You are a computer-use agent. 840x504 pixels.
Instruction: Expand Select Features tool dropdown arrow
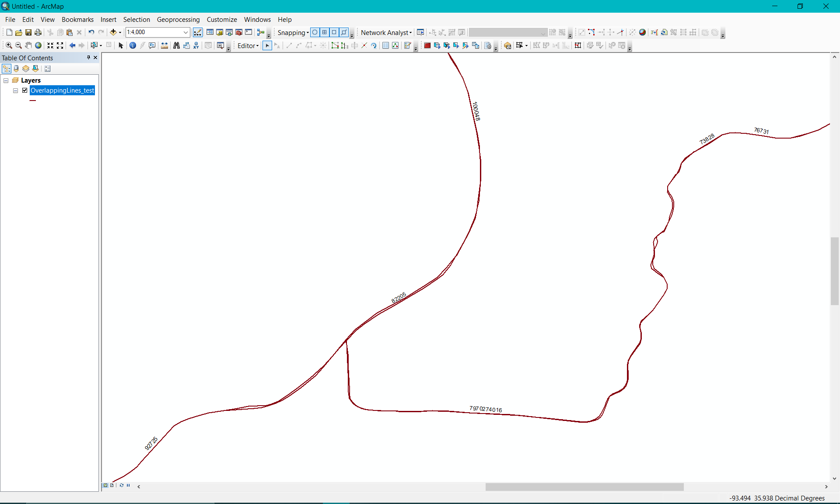pyautogui.click(x=101, y=45)
